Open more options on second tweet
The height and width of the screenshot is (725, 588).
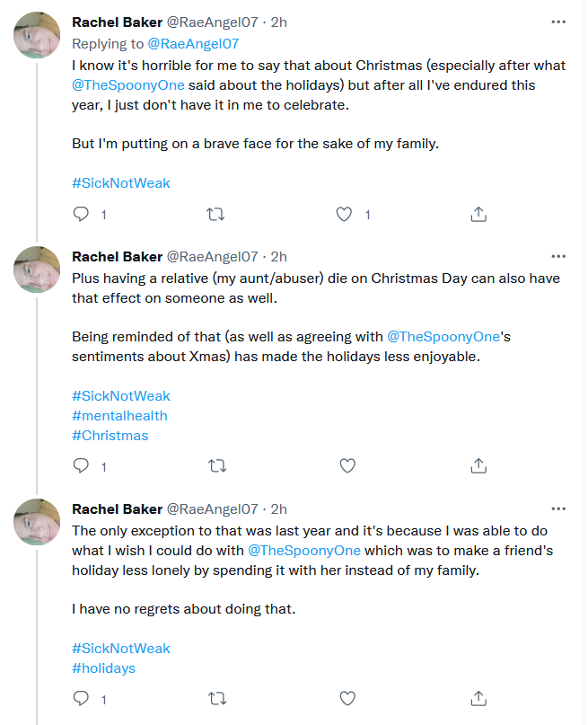(x=558, y=256)
